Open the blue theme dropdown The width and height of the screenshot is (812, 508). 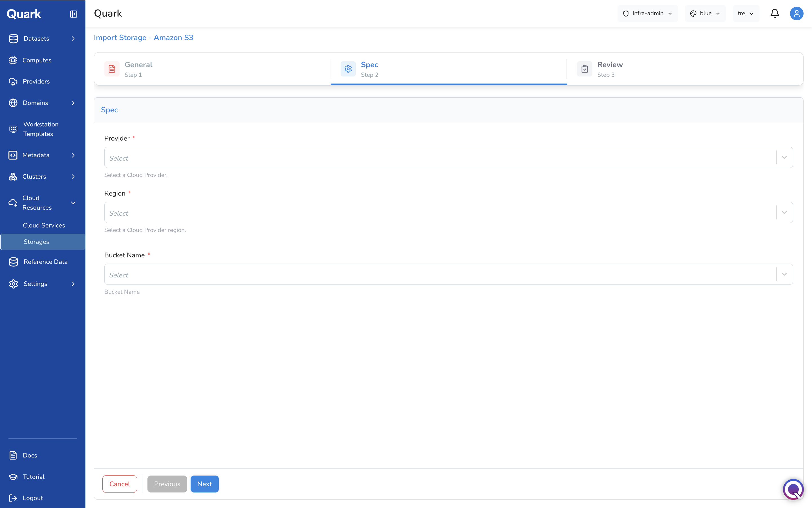point(705,14)
